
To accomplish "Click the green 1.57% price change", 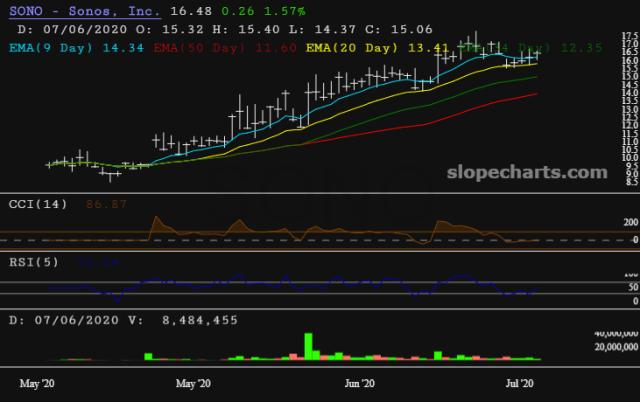I will (x=283, y=11).
